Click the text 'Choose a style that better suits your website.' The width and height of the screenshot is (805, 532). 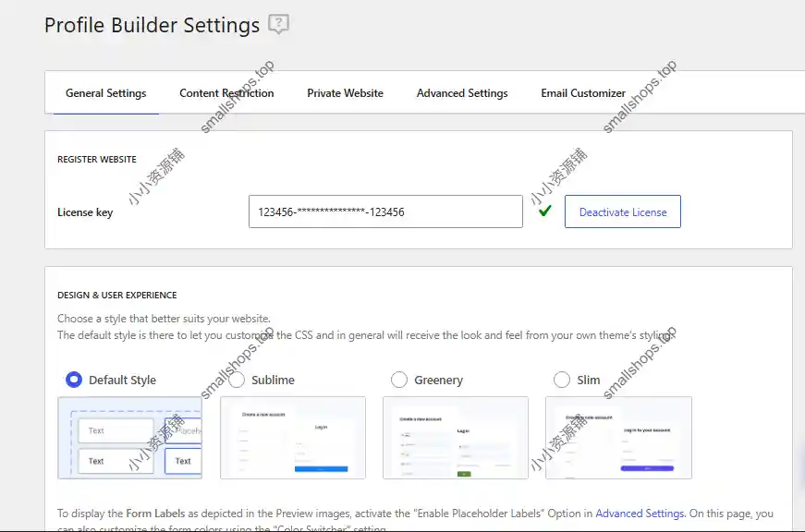coord(164,319)
